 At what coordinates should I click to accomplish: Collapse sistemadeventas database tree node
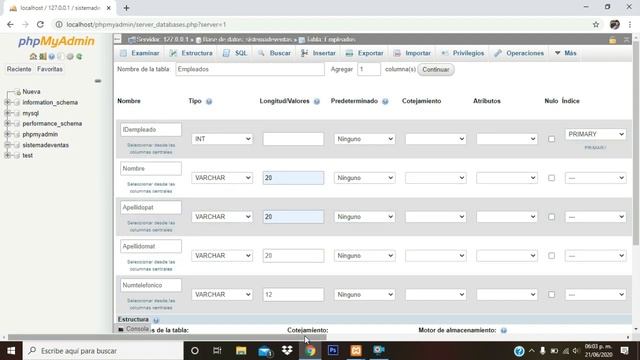point(7,145)
